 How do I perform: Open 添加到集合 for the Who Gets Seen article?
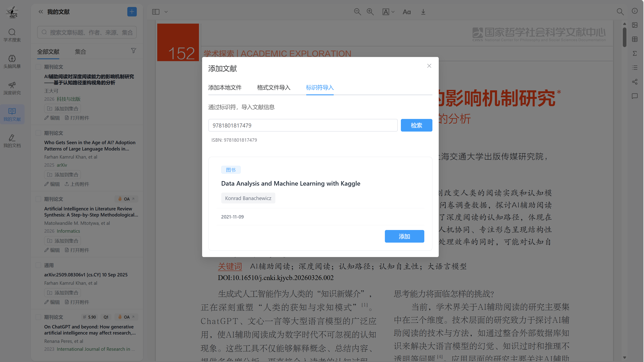(62, 175)
